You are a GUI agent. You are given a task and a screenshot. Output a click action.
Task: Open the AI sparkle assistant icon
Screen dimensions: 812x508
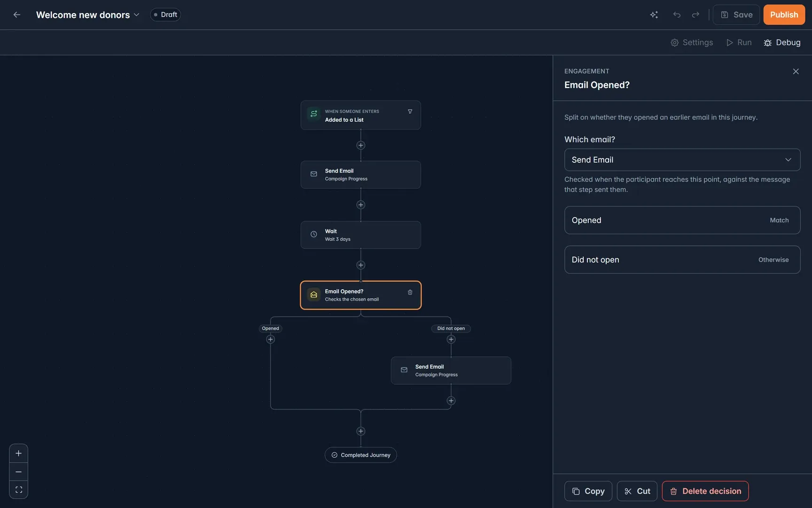click(654, 15)
